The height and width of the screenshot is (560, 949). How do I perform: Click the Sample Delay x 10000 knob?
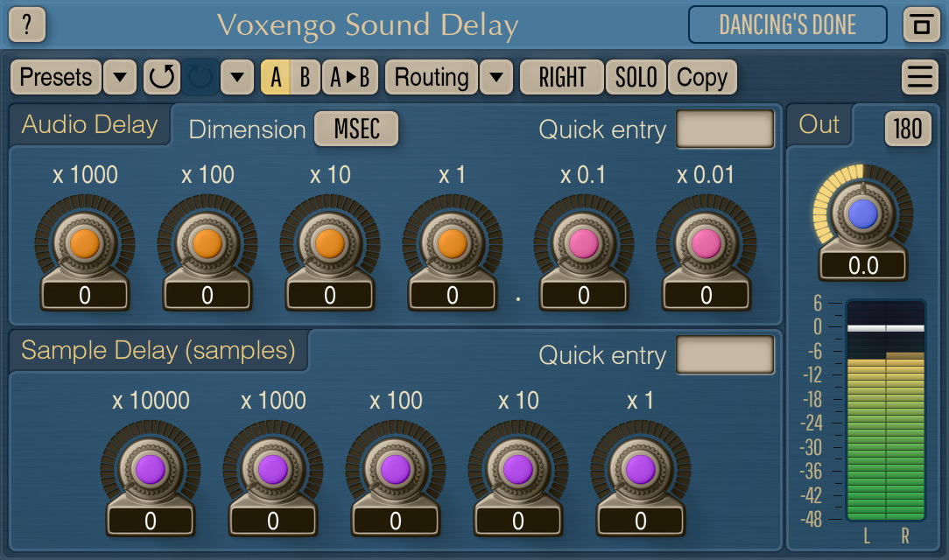point(151,469)
